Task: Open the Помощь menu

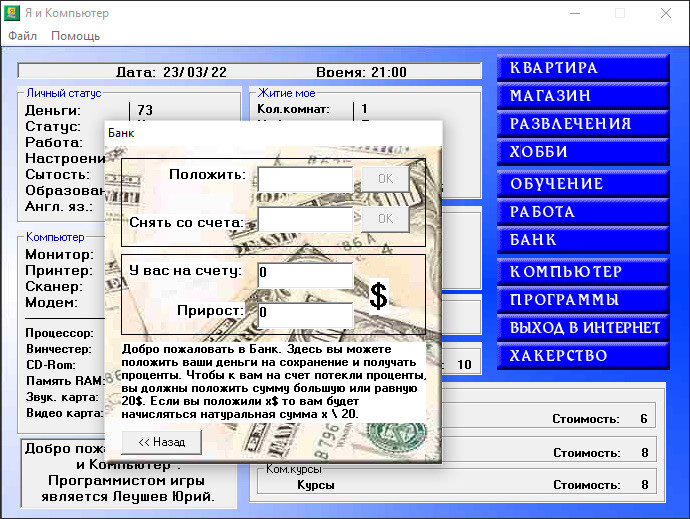Action: pos(76,36)
